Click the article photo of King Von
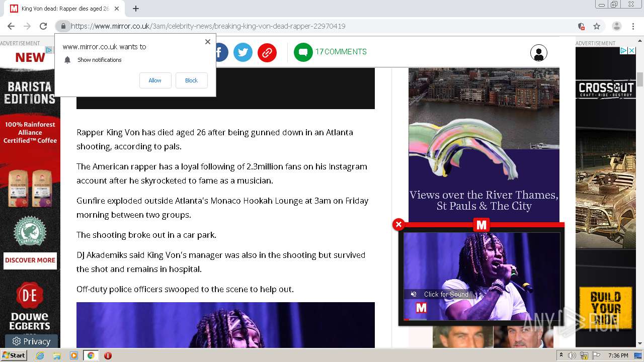Viewport: 644px width, 362px height. pos(225,325)
